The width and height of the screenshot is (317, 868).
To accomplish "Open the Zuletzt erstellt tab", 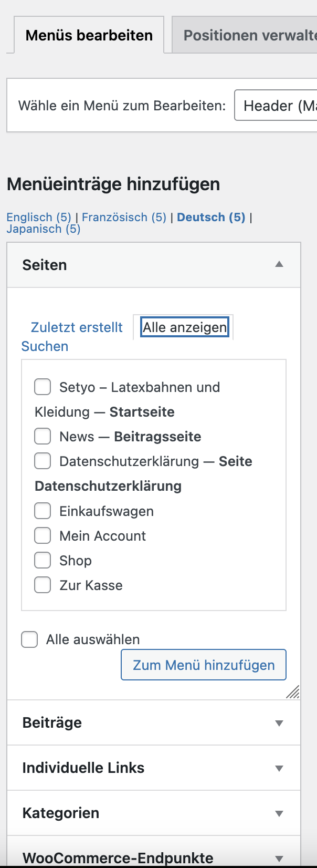I will [x=77, y=327].
